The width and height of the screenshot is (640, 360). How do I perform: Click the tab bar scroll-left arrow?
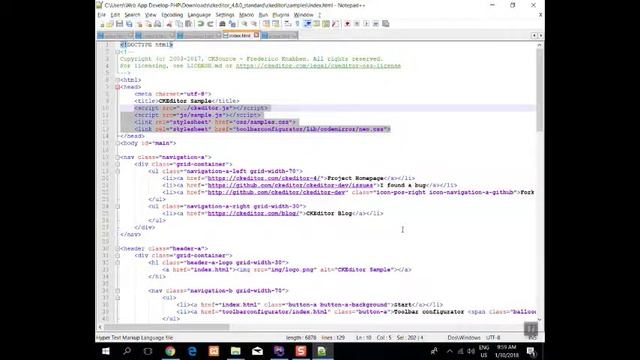[x=534, y=36]
